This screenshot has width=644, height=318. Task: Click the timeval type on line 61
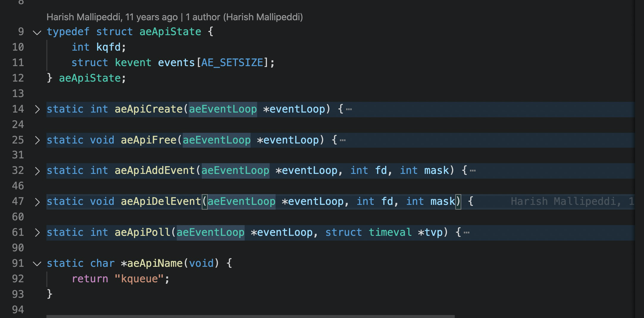point(390,233)
